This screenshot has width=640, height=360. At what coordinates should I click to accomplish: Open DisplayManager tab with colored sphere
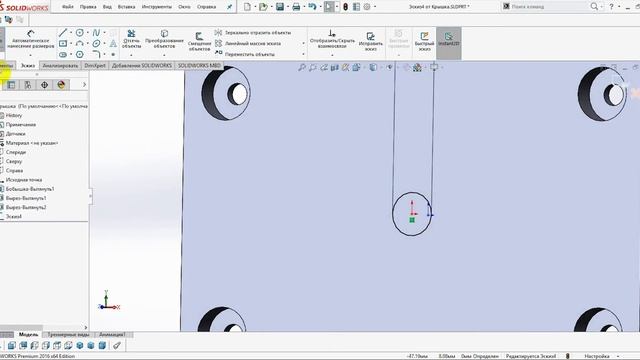[x=61, y=85]
